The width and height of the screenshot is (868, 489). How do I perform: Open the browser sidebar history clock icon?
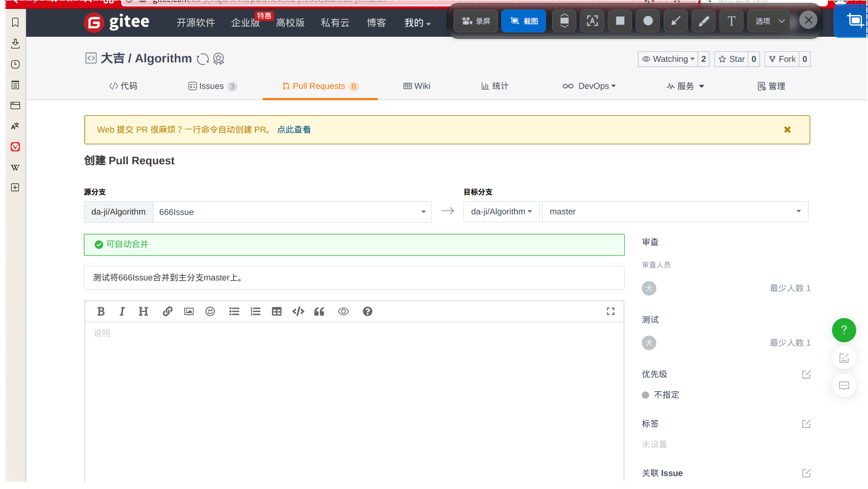[16, 65]
